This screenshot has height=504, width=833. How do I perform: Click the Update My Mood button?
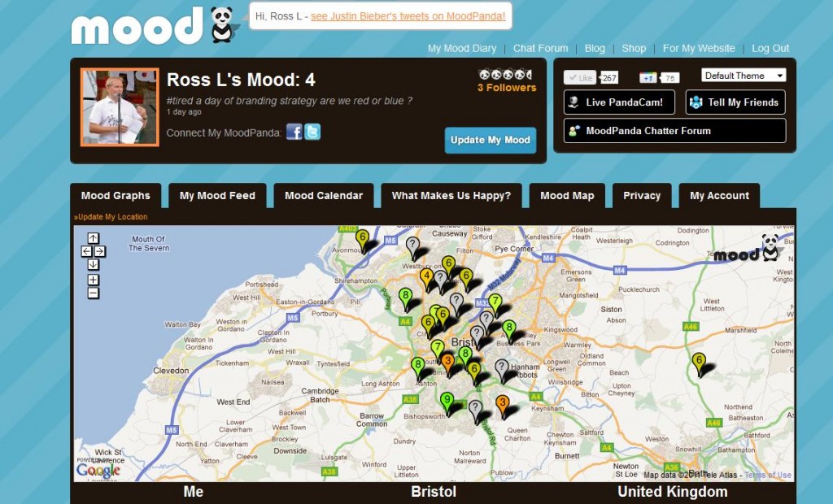click(x=491, y=140)
